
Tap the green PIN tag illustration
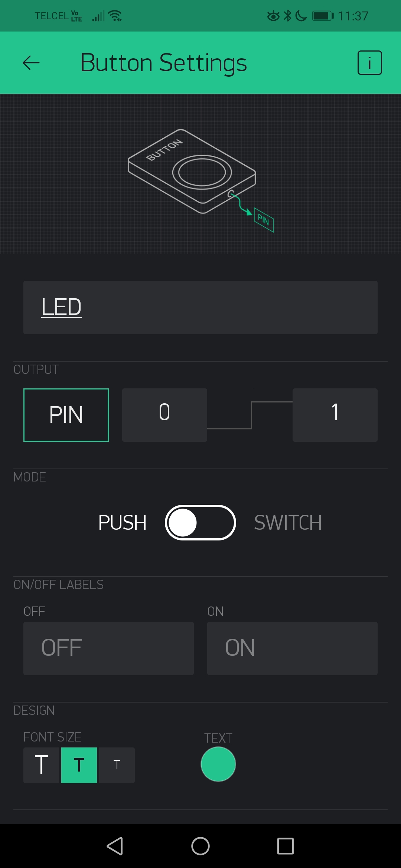[264, 220]
